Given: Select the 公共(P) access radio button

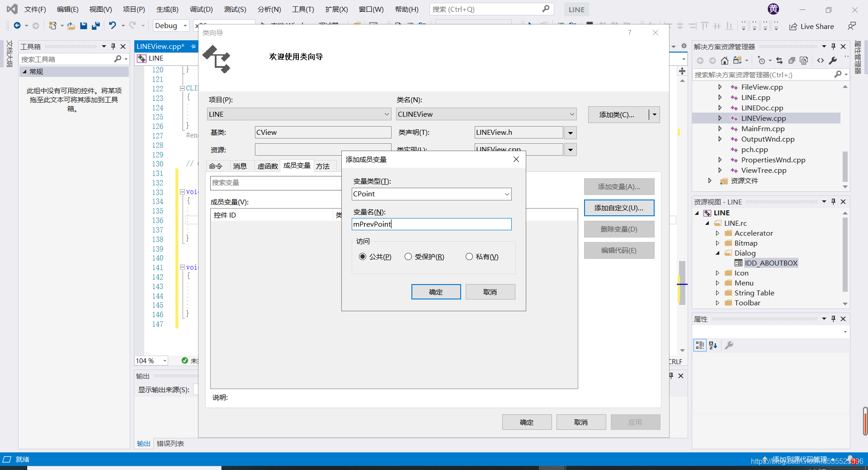Looking at the screenshot, I should click(363, 256).
